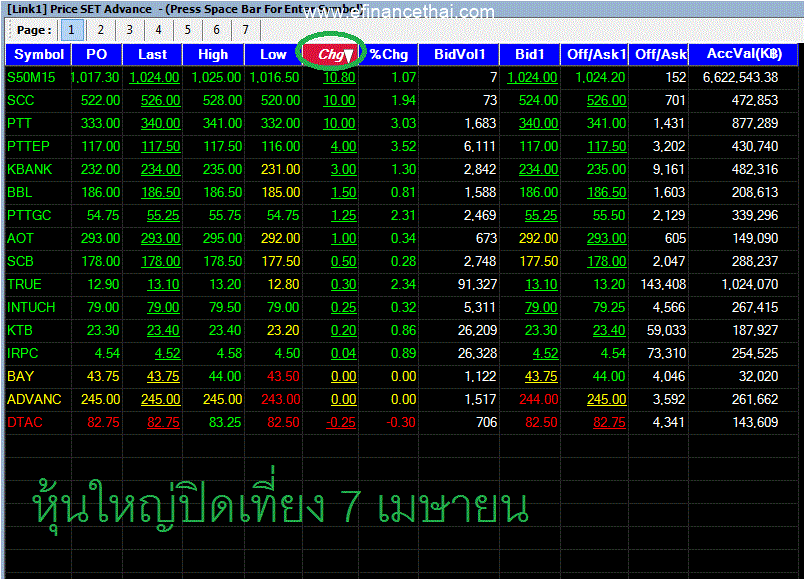Click PTTEP last price 117.50
The width and height of the screenshot is (804, 579).
pyautogui.click(x=160, y=147)
